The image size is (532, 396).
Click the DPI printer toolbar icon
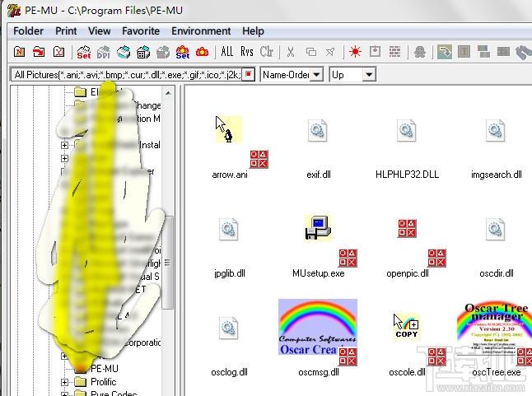104,52
